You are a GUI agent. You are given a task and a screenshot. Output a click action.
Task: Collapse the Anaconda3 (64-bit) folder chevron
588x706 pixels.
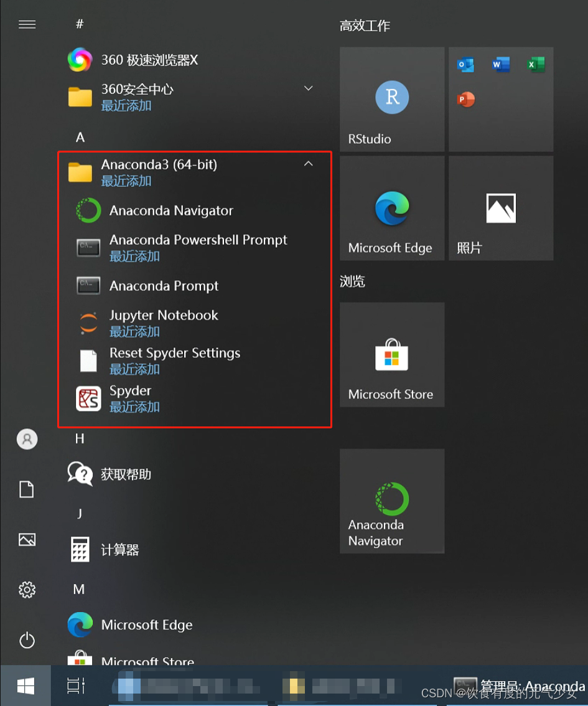tap(308, 164)
